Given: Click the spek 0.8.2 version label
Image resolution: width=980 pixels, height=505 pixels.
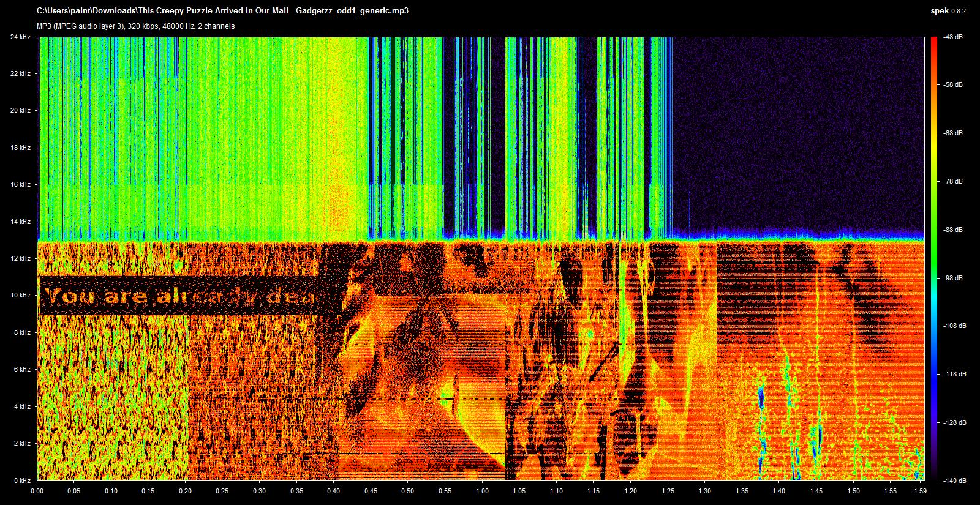Looking at the screenshot, I should pyautogui.click(x=948, y=11).
